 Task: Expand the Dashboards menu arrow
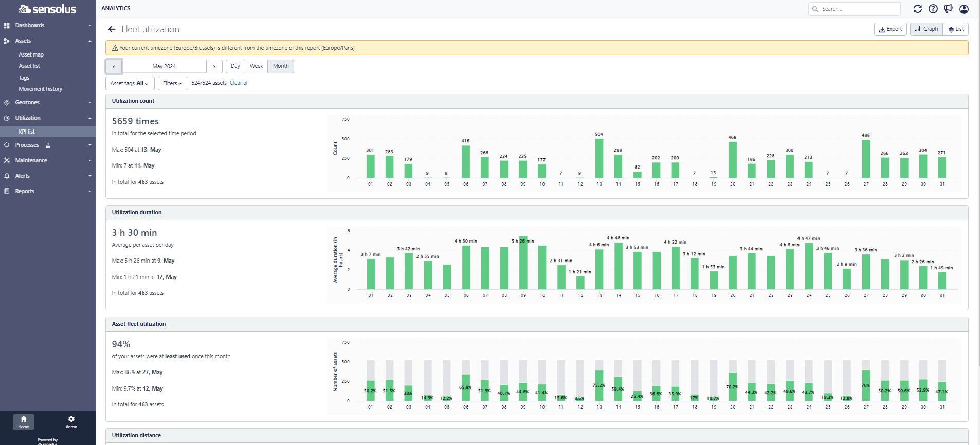pos(90,25)
